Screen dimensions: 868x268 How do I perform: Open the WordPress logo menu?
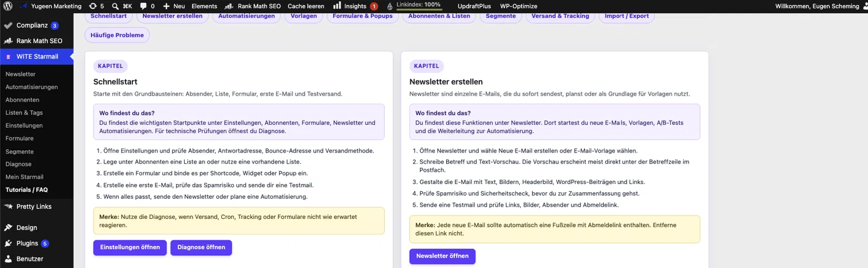8,6
